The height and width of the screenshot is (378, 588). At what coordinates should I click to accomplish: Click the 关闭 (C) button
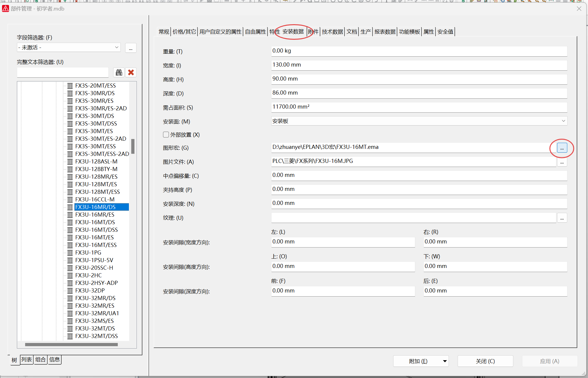485,361
